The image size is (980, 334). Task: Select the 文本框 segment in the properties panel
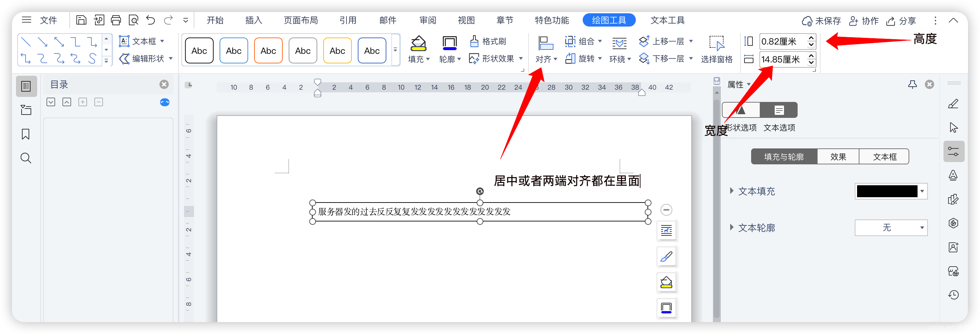[884, 157]
